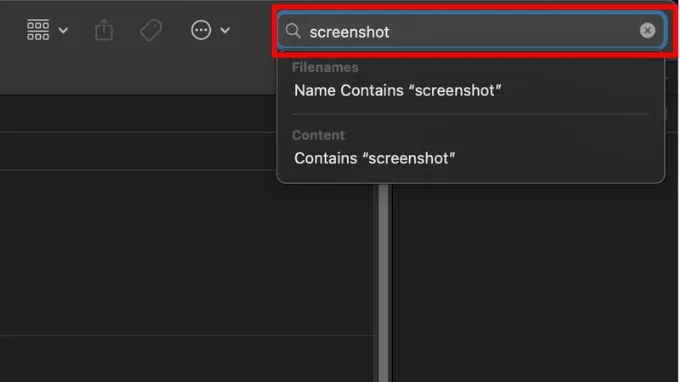Click the Edit Tags icon

(x=151, y=30)
